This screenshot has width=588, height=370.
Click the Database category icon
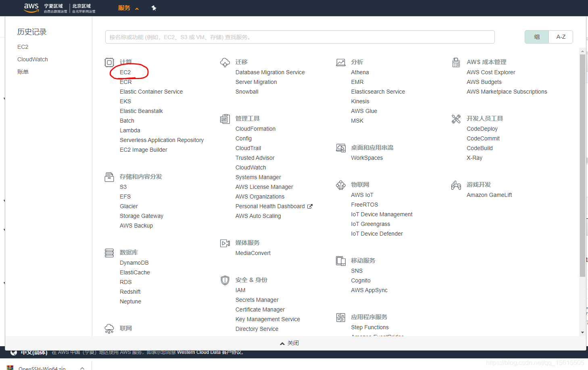(x=109, y=253)
